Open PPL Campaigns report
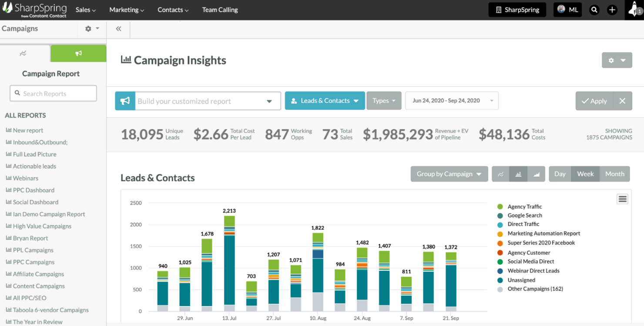This screenshot has height=326, width=644. (x=33, y=250)
